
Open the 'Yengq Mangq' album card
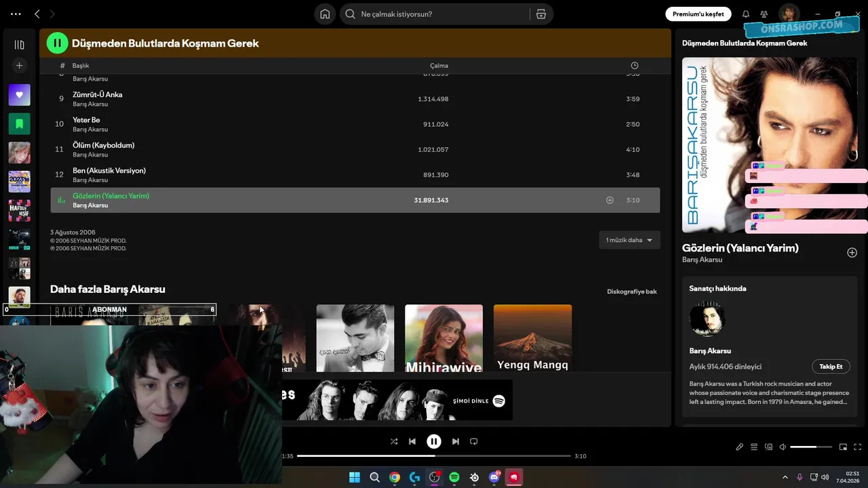pos(532,338)
